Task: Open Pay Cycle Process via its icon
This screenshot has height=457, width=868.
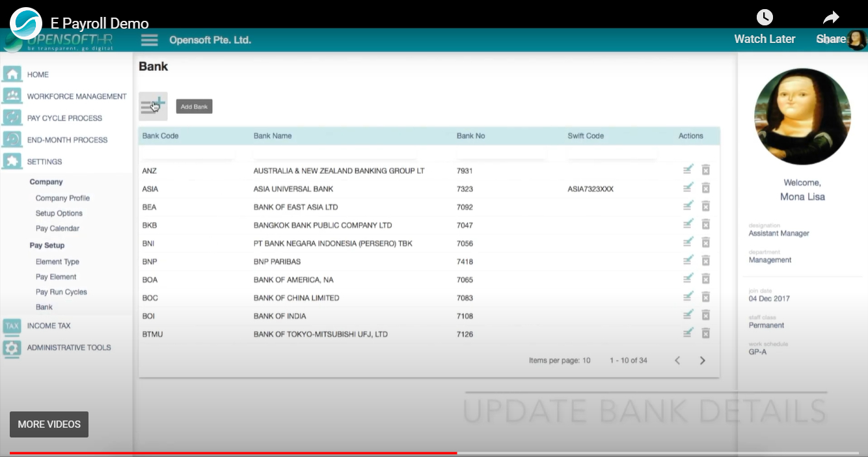Action: pos(11,118)
